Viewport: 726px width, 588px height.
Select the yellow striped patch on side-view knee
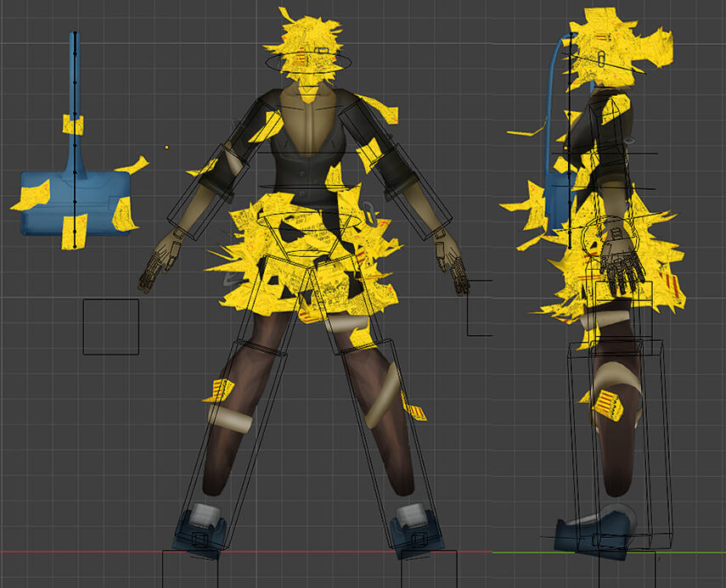coord(608,405)
